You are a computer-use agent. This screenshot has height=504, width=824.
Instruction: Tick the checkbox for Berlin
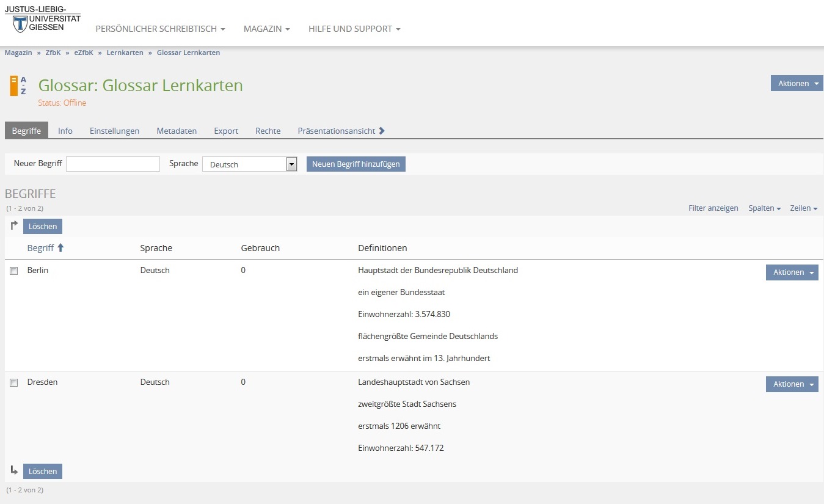point(14,271)
